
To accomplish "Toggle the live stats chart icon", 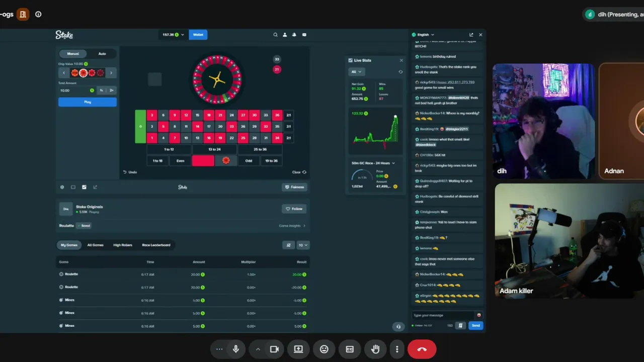I will 84,187.
